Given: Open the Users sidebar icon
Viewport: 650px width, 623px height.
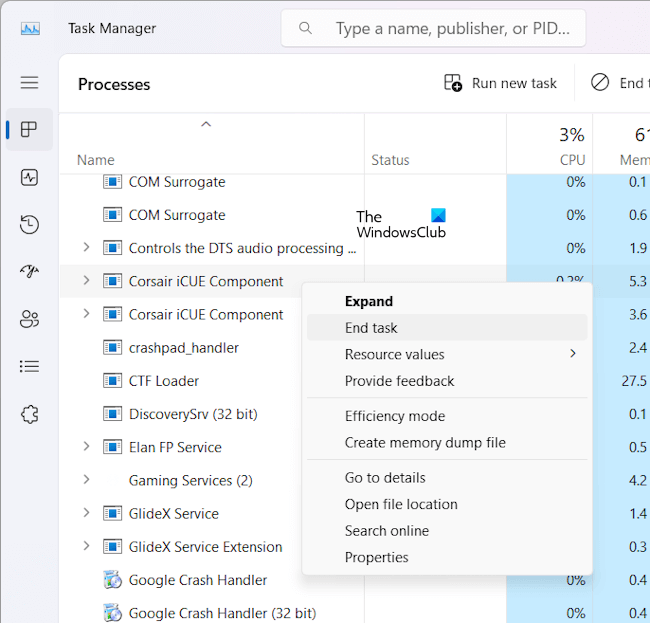Looking at the screenshot, I should [29, 319].
